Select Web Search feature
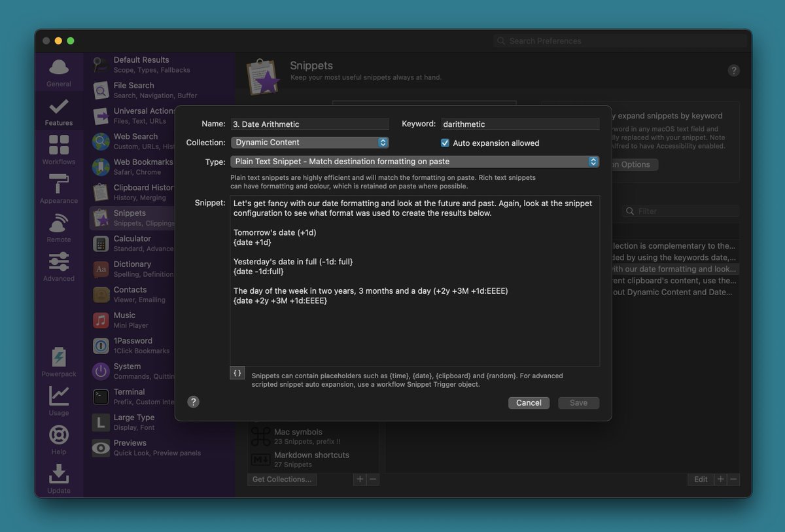 pyautogui.click(x=133, y=141)
